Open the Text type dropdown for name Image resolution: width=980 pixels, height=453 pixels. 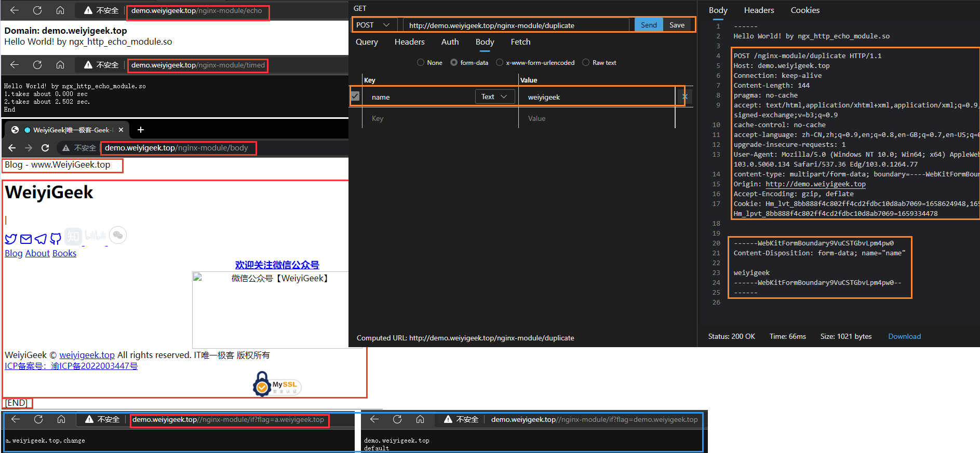click(494, 97)
